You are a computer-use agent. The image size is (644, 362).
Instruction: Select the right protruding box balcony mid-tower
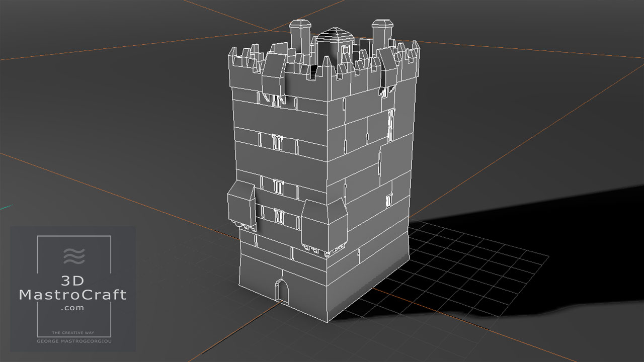(x=325, y=221)
